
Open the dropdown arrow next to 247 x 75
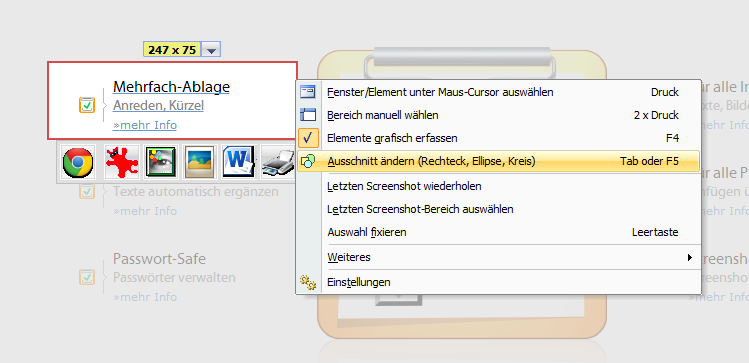[x=211, y=49]
